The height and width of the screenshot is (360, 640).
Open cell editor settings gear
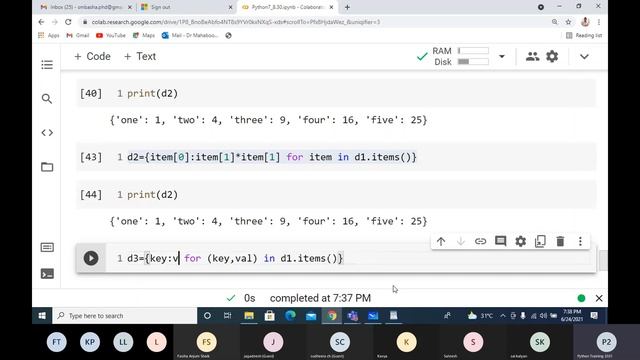tap(520, 241)
